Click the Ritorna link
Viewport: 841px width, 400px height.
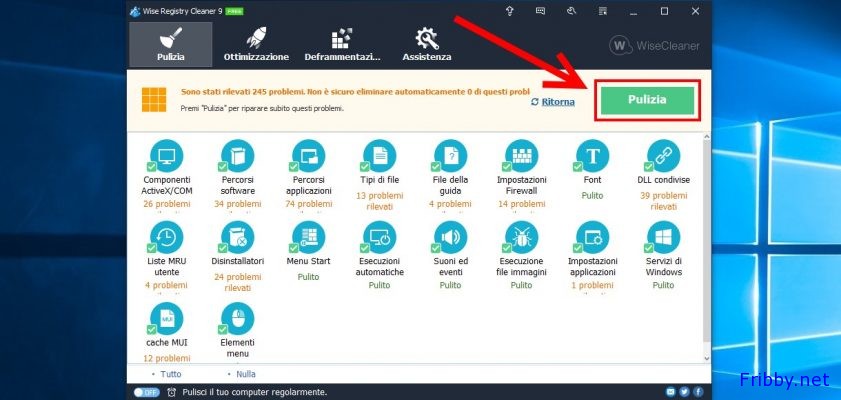557,102
